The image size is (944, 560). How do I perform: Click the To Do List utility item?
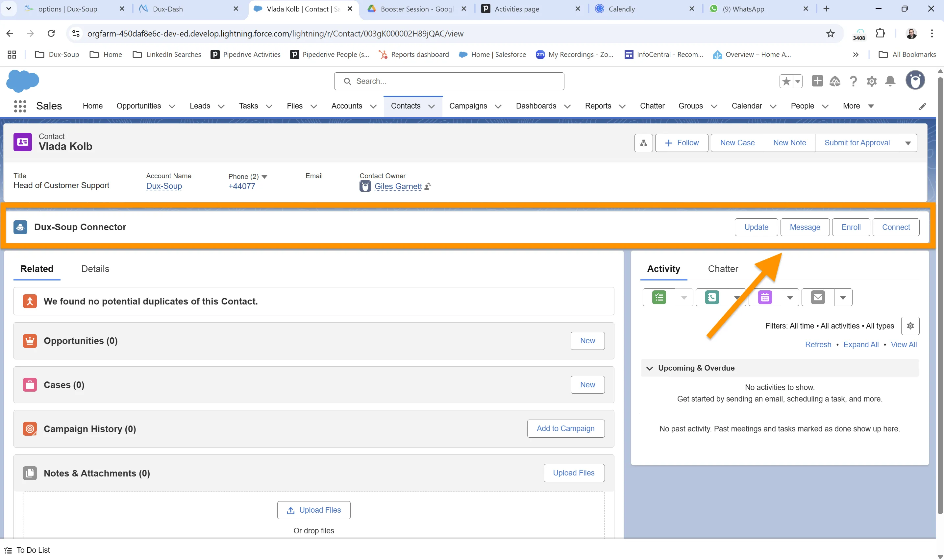(x=27, y=550)
